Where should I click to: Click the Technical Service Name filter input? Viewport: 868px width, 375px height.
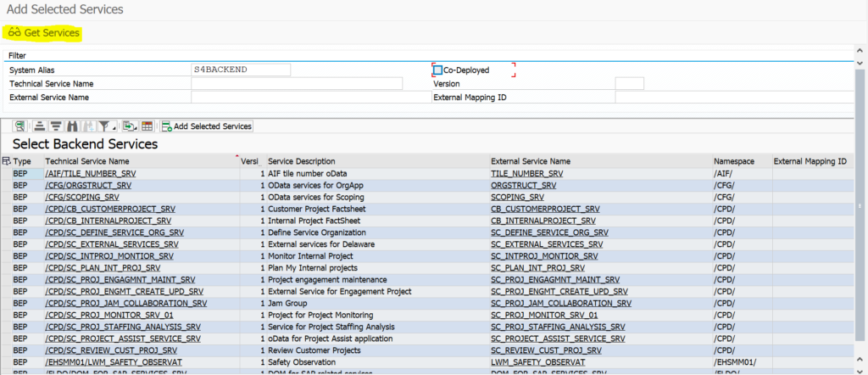coord(297,84)
